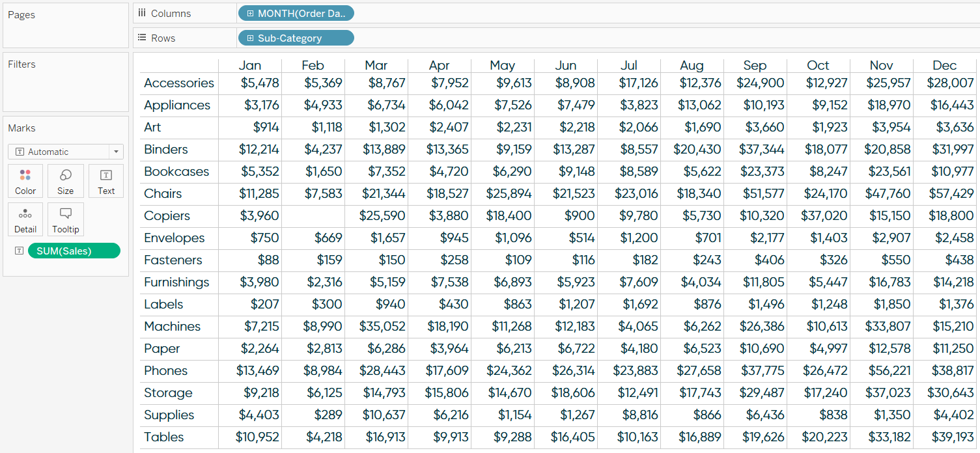Open the Size marks card

(x=65, y=180)
